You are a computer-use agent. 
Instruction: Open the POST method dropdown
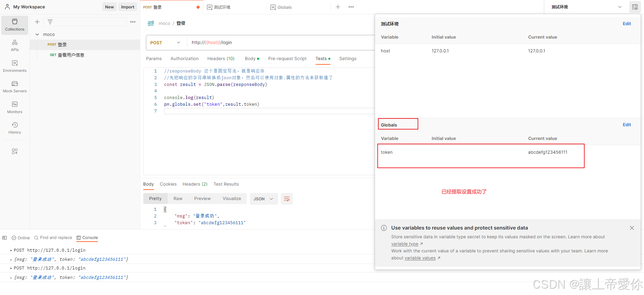(x=166, y=43)
